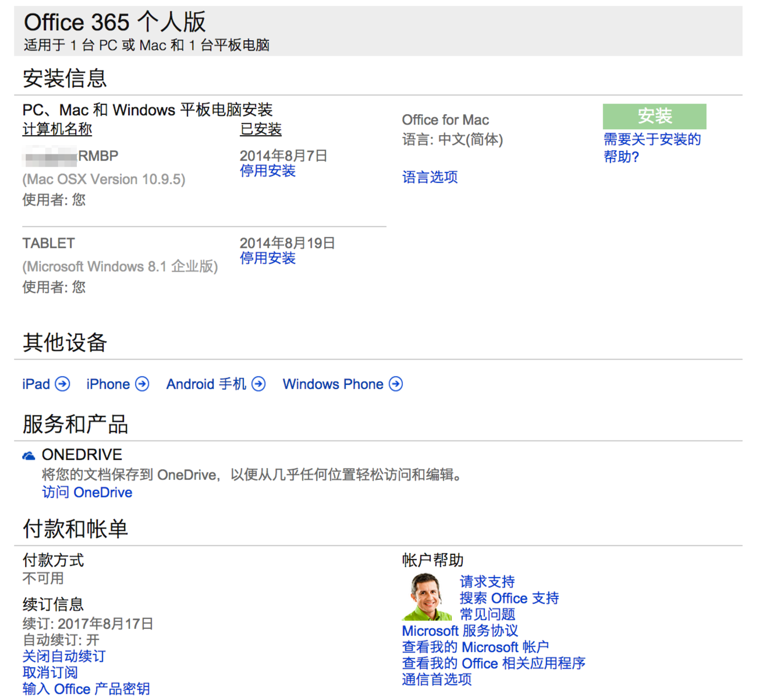766x700 pixels.
Task: Click the 访问 OneDrive link
Action: tap(87, 493)
